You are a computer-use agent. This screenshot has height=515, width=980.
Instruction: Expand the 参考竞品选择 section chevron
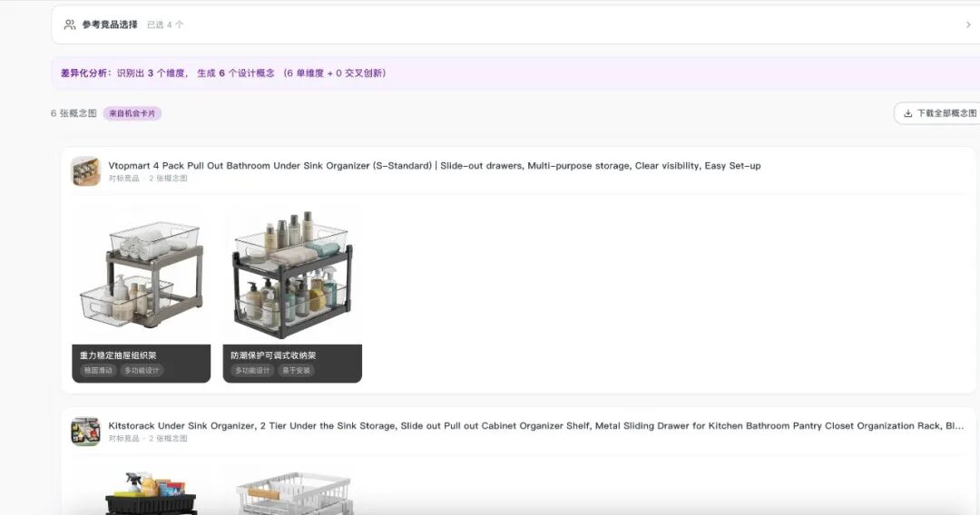coord(968,25)
